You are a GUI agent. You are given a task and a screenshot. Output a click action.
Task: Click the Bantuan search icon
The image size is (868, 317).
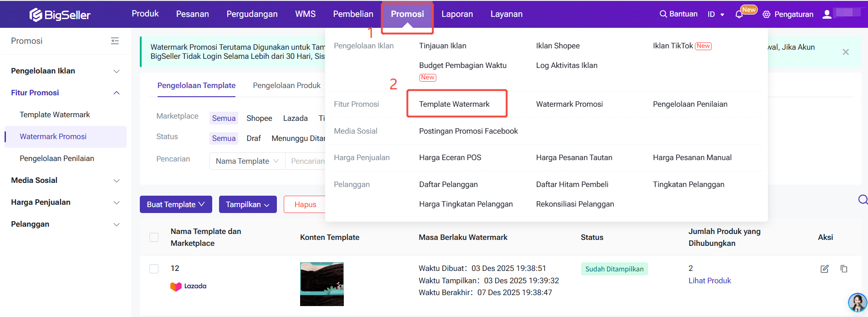tap(663, 14)
